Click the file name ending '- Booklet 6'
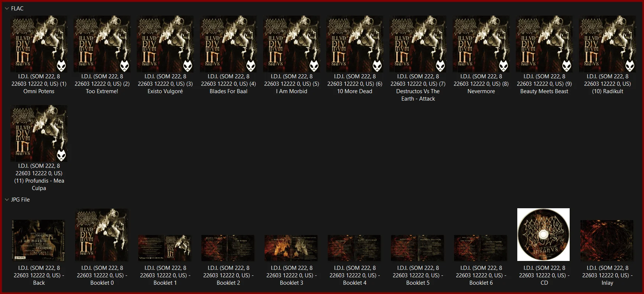The height and width of the screenshot is (294, 644). point(481,275)
